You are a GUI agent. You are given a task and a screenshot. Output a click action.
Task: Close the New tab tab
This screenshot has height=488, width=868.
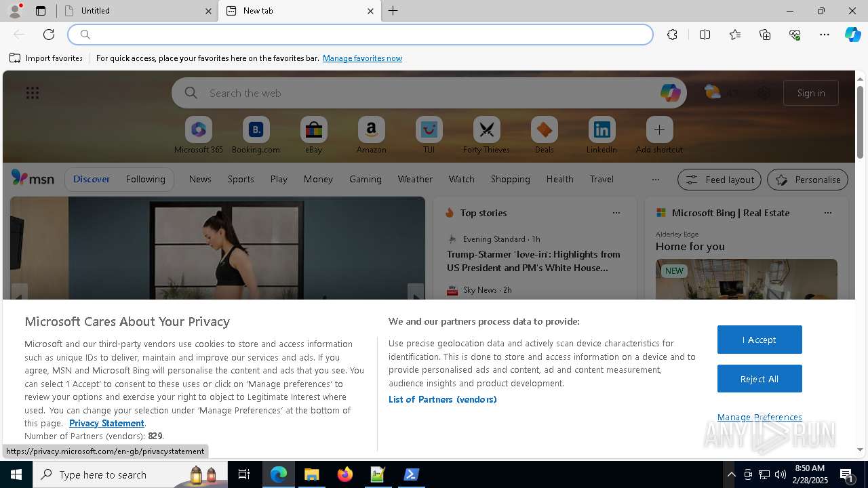click(x=370, y=11)
